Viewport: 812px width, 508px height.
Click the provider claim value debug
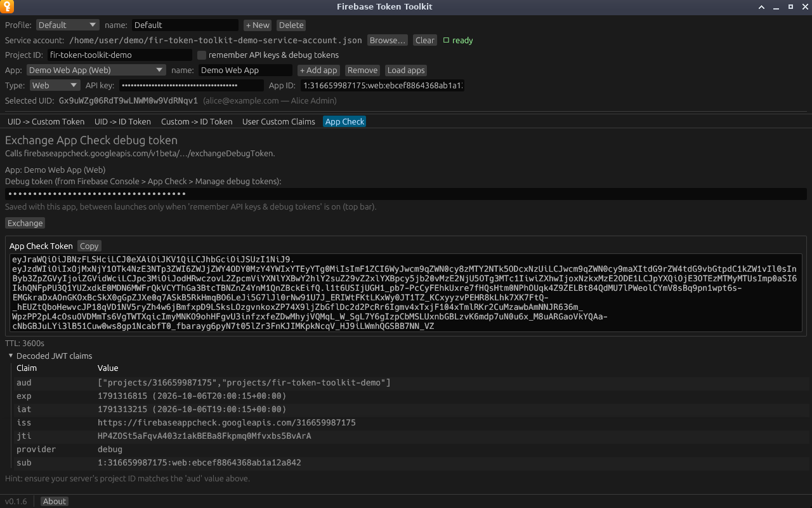pos(110,450)
